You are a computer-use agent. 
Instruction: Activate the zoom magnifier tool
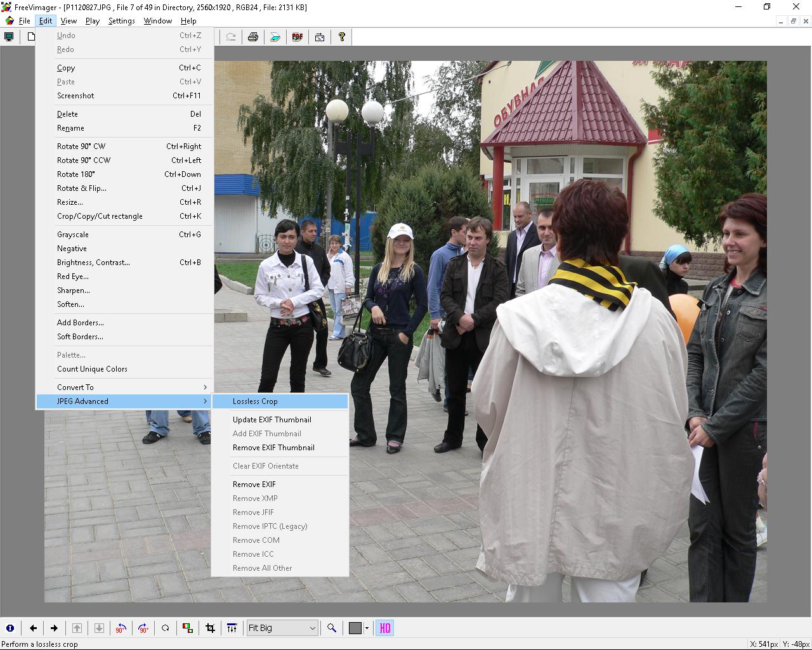coord(332,628)
